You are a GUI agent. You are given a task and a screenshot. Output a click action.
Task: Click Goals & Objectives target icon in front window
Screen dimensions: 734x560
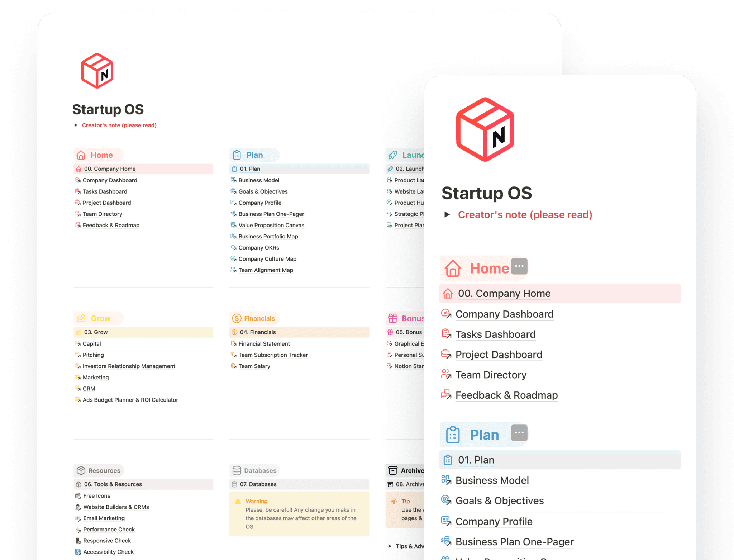point(446,500)
